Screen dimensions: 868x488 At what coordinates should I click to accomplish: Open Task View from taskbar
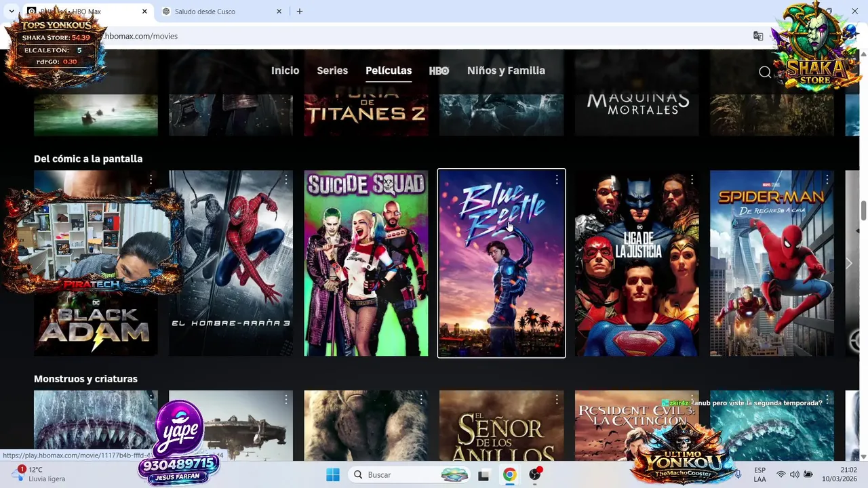484,475
